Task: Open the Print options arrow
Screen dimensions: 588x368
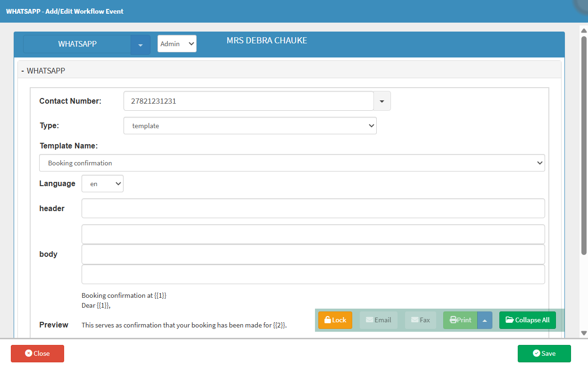Action: pyautogui.click(x=485, y=320)
